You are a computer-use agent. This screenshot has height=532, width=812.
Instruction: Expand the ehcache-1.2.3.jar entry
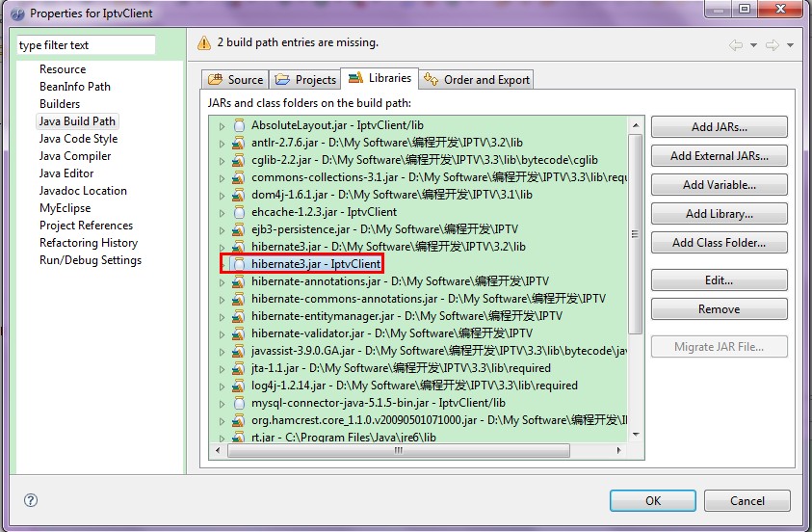pyautogui.click(x=222, y=213)
